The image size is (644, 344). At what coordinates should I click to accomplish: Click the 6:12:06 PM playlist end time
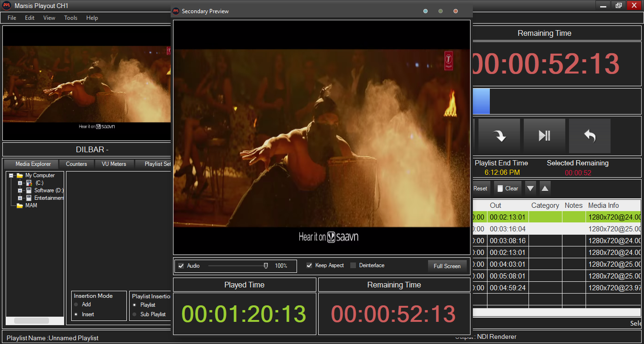pos(502,172)
